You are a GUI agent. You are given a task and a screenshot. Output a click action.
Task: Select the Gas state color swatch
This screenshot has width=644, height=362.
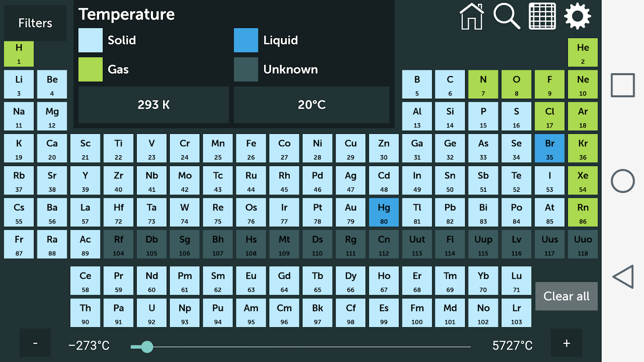coord(91,69)
